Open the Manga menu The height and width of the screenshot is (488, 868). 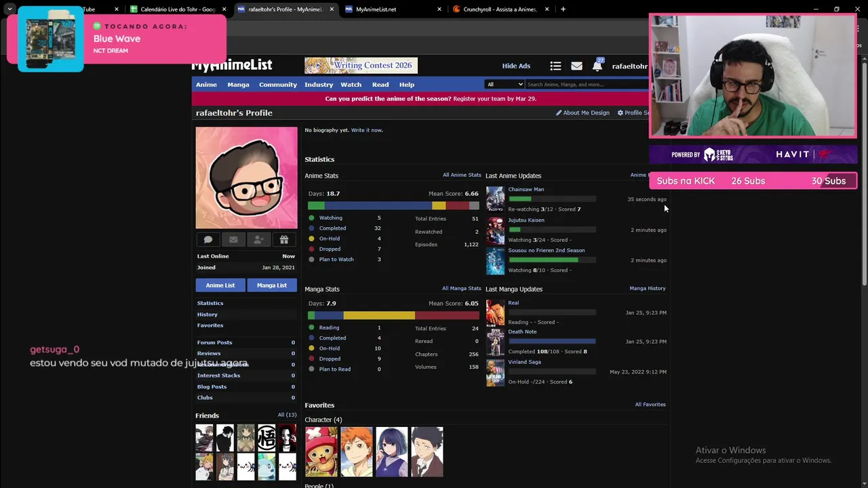pyautogui.click(x=238, y=85)
